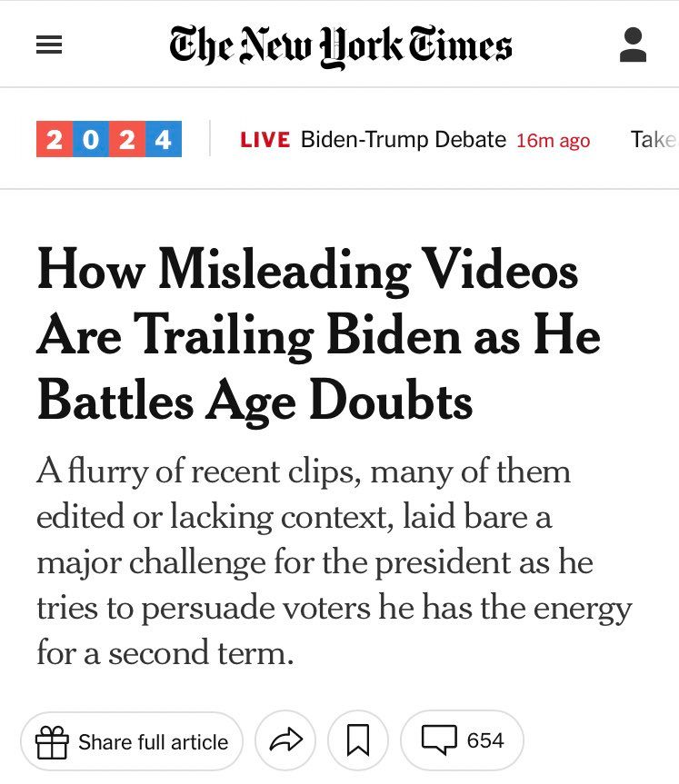
Task: Click the 654 comment count
Action: [484, 741]
